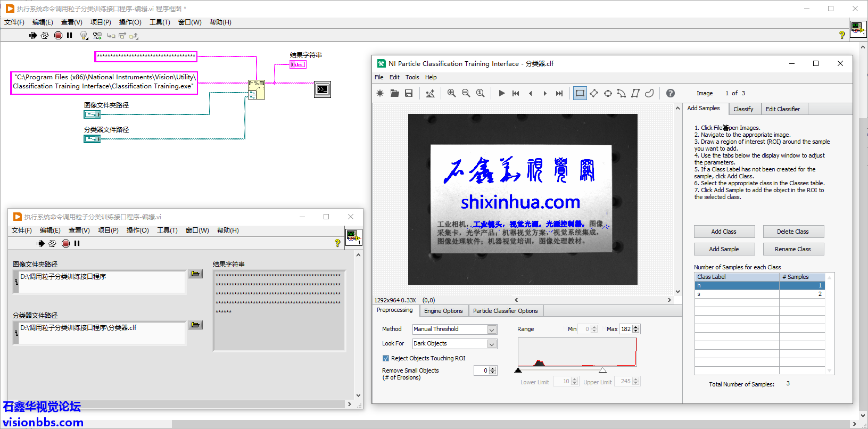Increase the Max range value
The width and height of the screenshot is (868, 429).
coord(636,327)
